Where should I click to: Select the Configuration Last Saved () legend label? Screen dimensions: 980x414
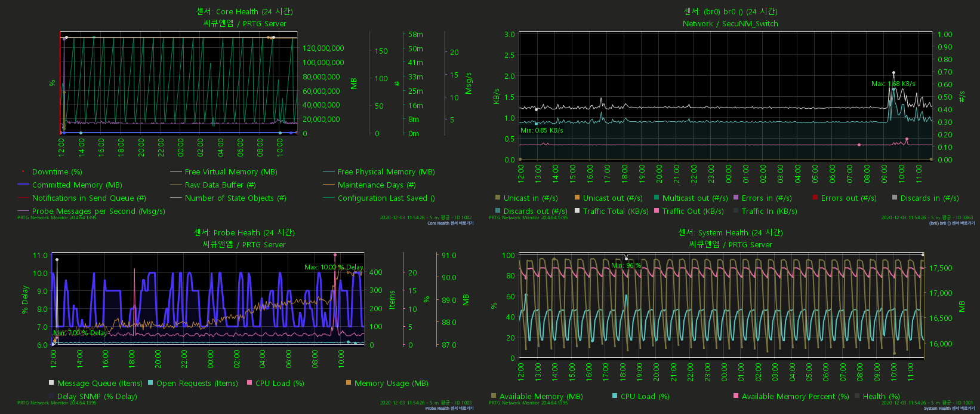tap(386, 198)
